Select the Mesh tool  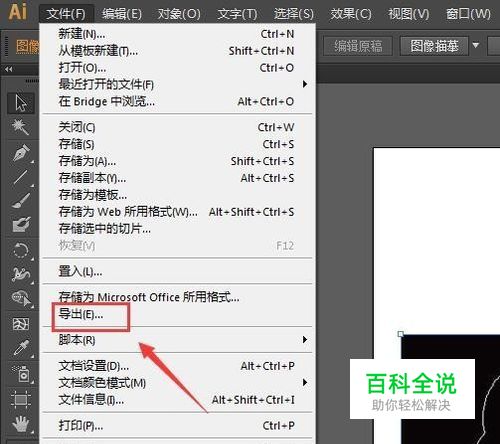[x=21, y=323]
